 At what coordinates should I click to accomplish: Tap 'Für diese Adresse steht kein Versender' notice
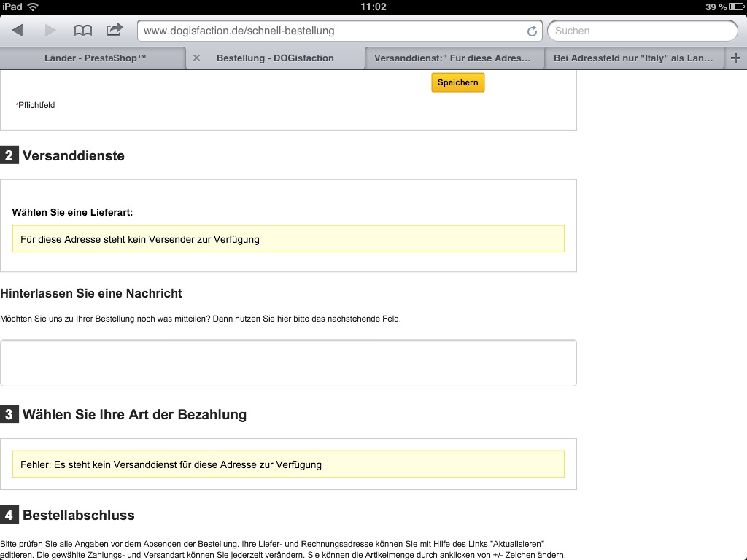pyautogui.click(x=288, y=238)
